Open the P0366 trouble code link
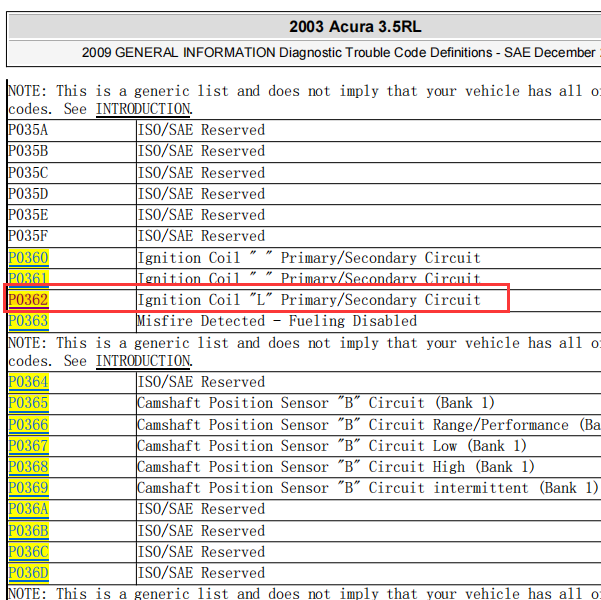The image size is (601, 600). coord(29,425)
